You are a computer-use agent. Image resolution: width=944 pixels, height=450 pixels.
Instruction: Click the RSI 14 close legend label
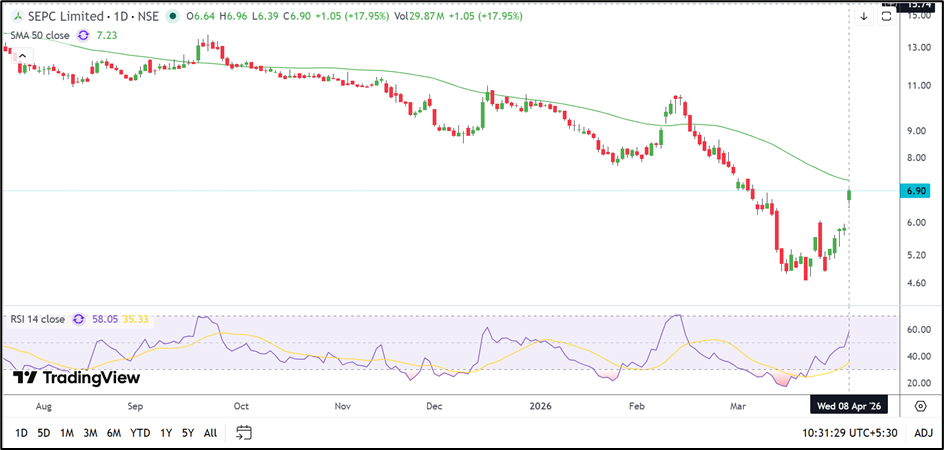coord(40,319)
